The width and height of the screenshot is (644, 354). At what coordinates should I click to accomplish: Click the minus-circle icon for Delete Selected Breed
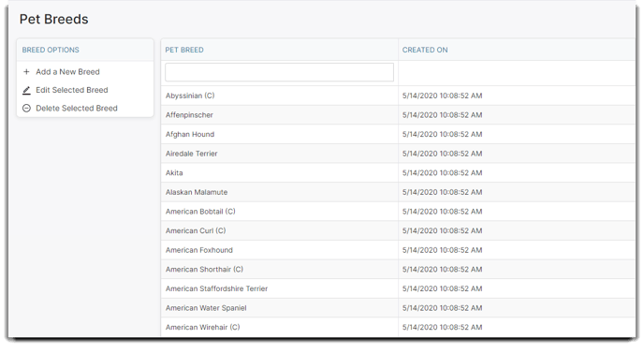click(x=26, y=108)
